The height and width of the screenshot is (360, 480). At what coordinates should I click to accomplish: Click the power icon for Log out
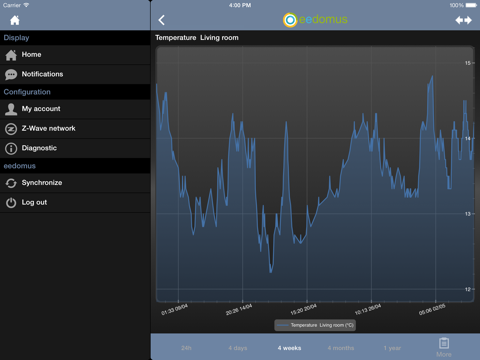11,203
